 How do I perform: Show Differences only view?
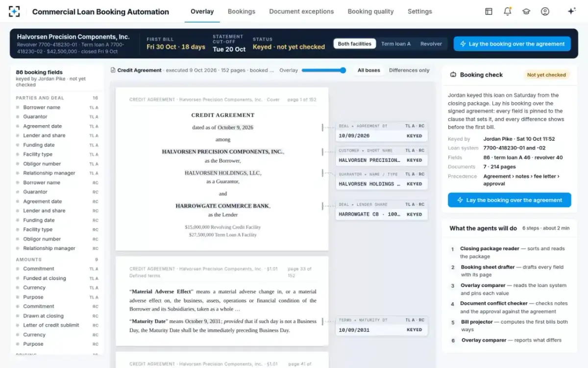click(409, 70)
